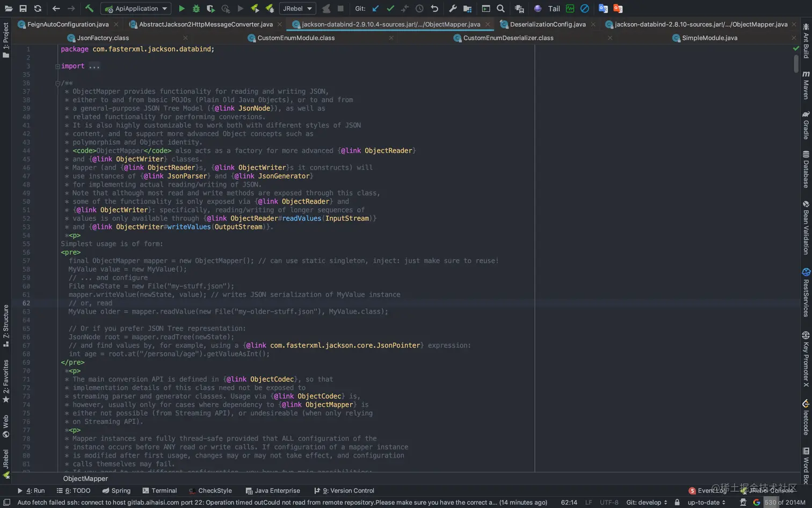Switch to CustomEnumModule.class tab
The image size is (812, 508).
pyautogui.click(x=296, y=38)
